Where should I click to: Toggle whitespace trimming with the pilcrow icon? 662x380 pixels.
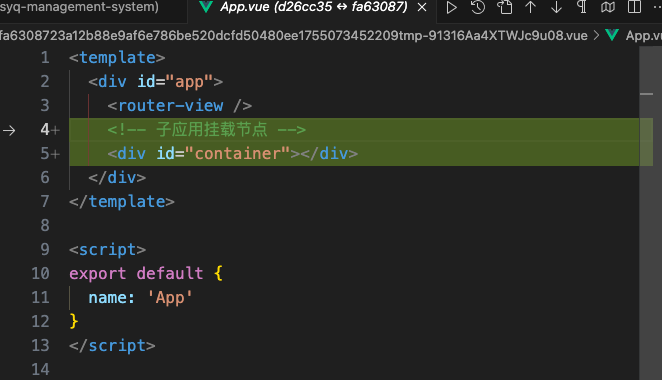pyautogui.click(x=582, y=7)
